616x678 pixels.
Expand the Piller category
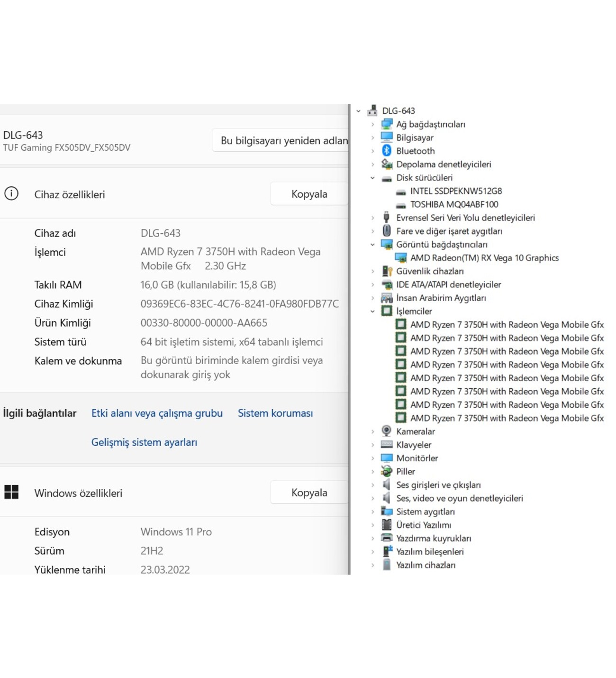pyautogui.click(x=372, y=471)
